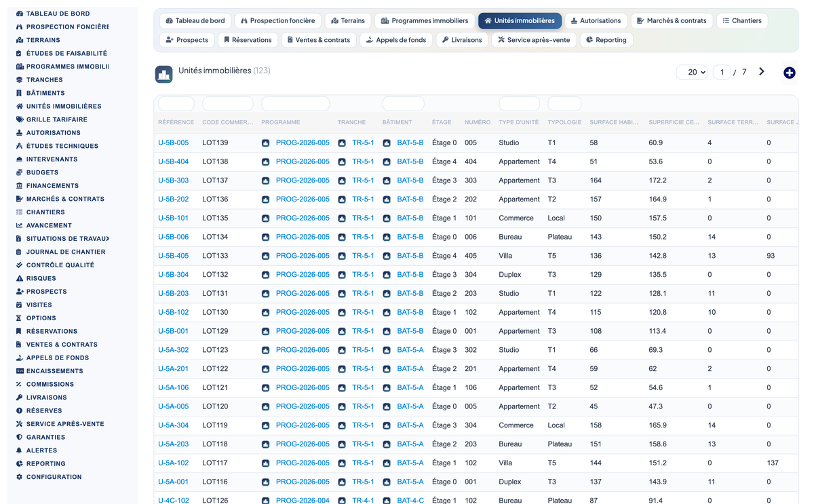Switch to the Chantiers tab
Viewport: 814px width, 504px height.
[742, 21]
